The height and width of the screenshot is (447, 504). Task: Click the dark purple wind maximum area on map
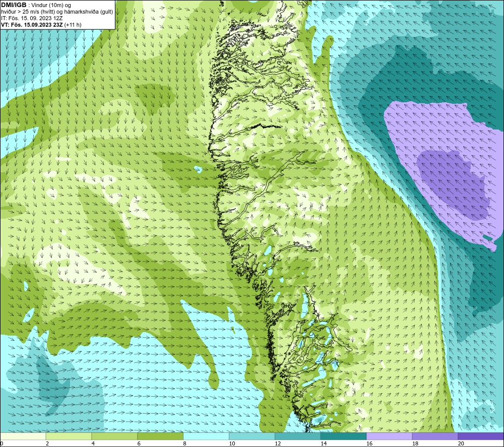click(x=455, y=185)
